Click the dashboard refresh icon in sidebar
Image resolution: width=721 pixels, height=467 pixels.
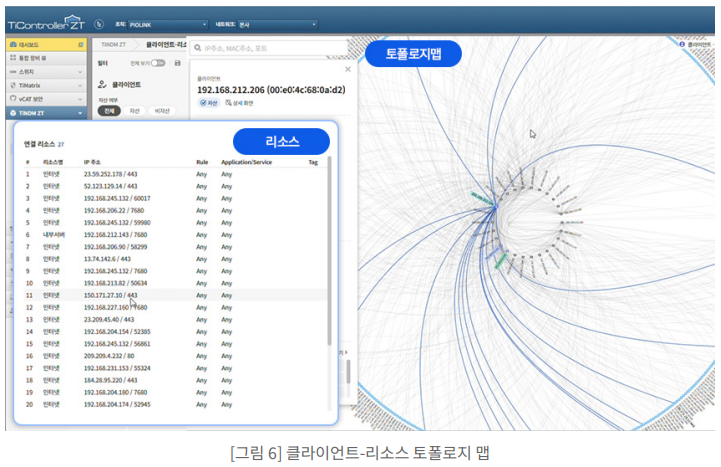pos(80,45)
